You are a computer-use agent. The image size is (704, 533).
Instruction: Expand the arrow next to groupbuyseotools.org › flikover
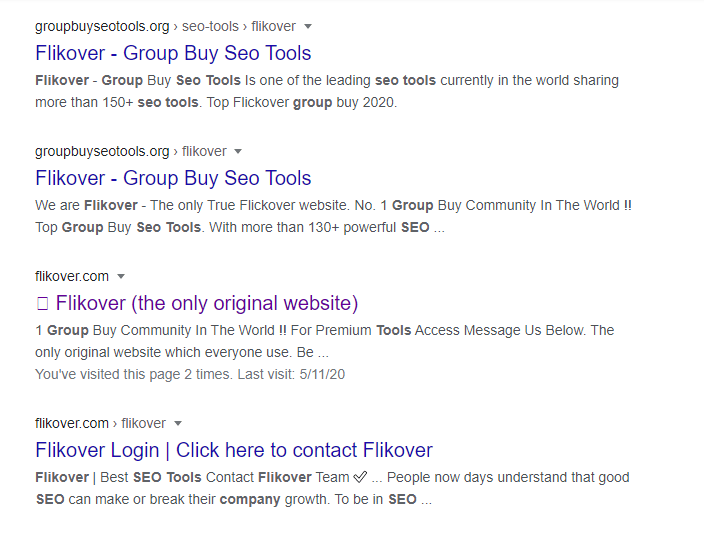click(238, 152)
